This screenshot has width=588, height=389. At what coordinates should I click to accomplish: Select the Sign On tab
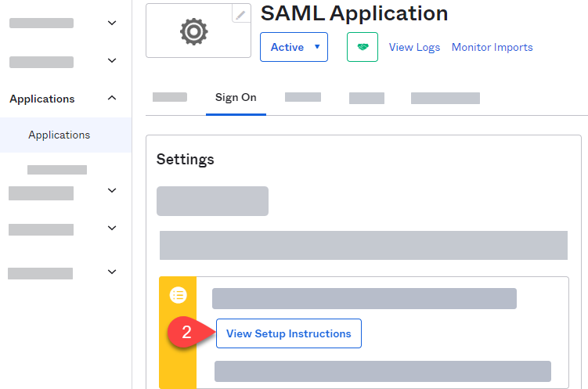coord(236,97)
